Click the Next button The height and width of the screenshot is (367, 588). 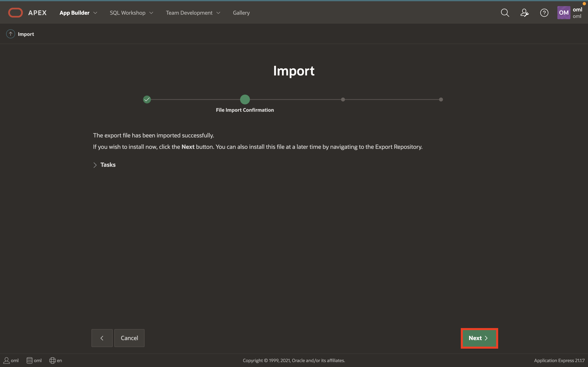(479, 338)
